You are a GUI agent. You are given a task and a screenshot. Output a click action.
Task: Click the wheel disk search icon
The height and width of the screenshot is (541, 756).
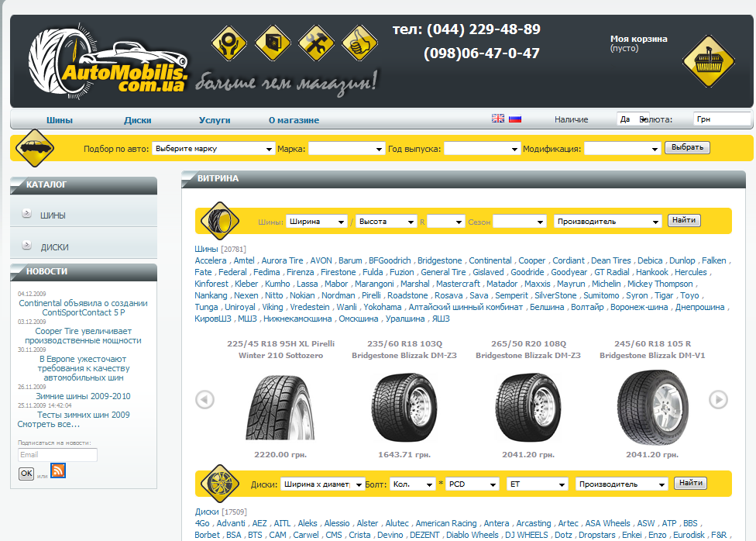220,484
